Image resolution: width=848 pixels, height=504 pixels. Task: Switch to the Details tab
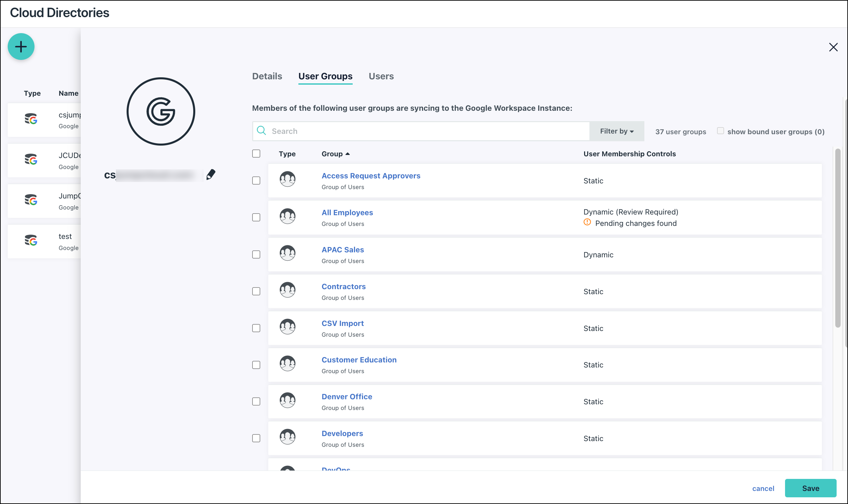pos(267,76)
